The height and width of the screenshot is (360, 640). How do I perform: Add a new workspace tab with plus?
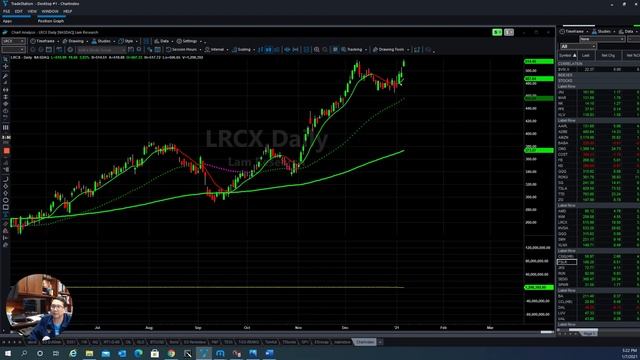pos(380,342)
